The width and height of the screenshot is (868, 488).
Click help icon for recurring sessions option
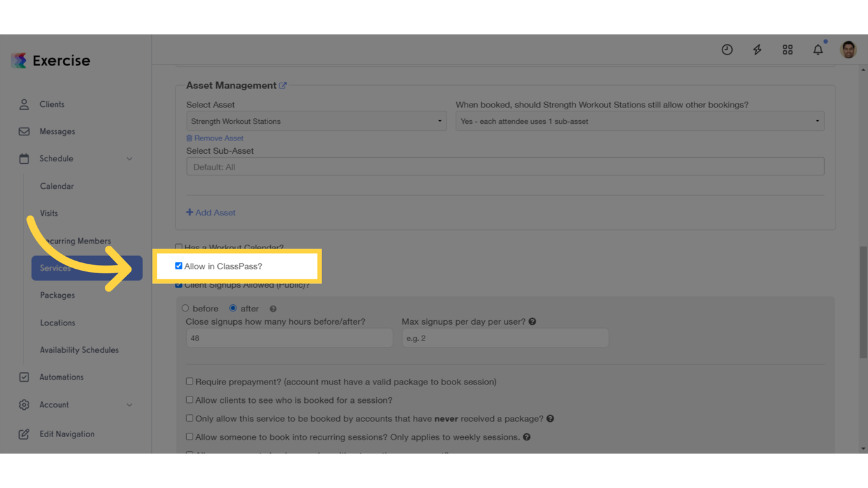(x=527, y=437)
